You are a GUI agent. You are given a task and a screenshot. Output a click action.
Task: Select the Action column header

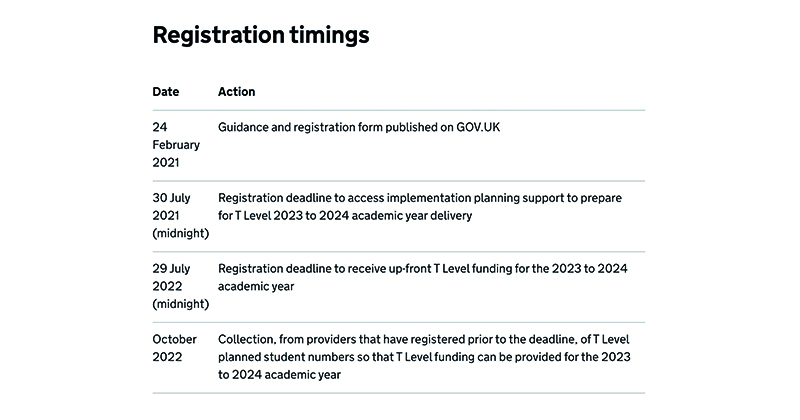236,92
